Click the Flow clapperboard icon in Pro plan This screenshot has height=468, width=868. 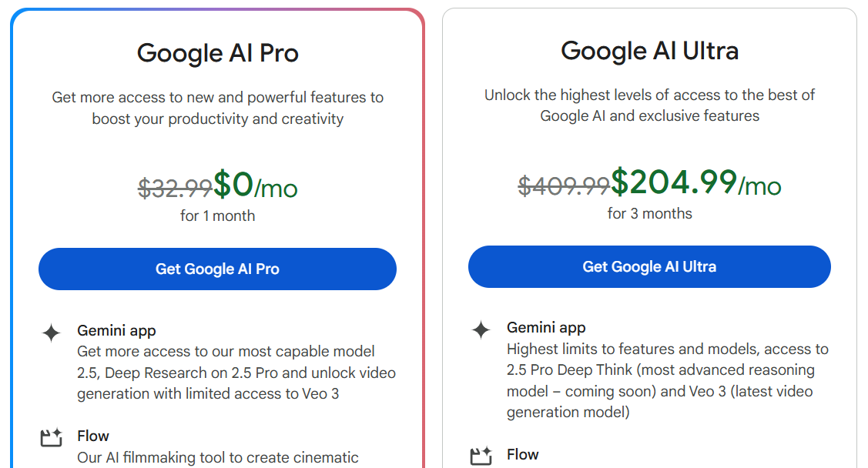tap(51, 437)
